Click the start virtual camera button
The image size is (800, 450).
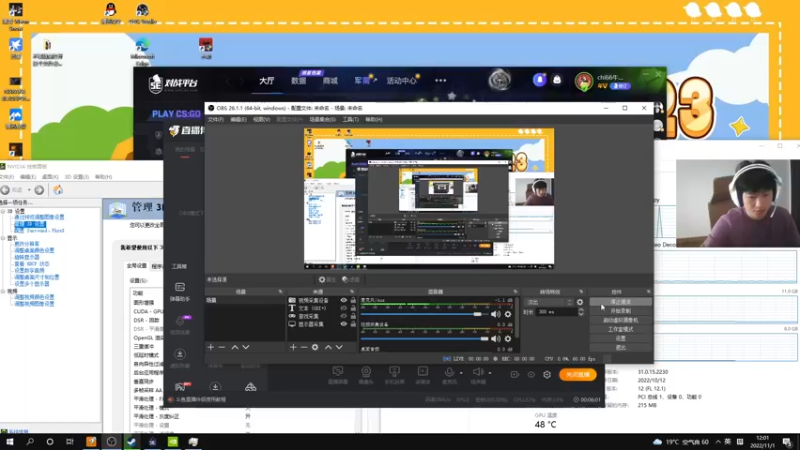click(x=620, y=320)
